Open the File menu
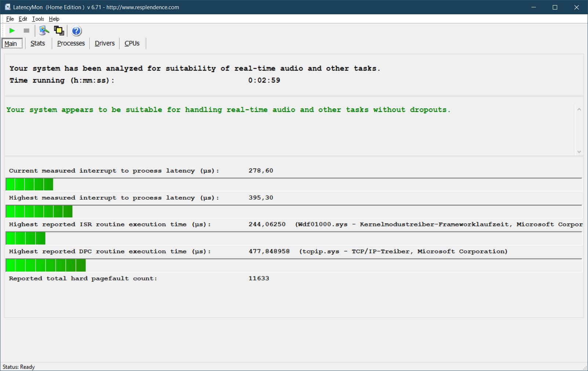Viewport: 588px width, 371px height. click(10, 19)
